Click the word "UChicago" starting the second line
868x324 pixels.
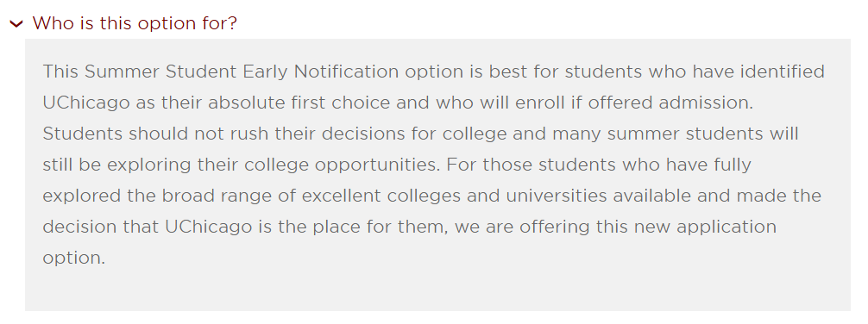click(x=86, y=103)
